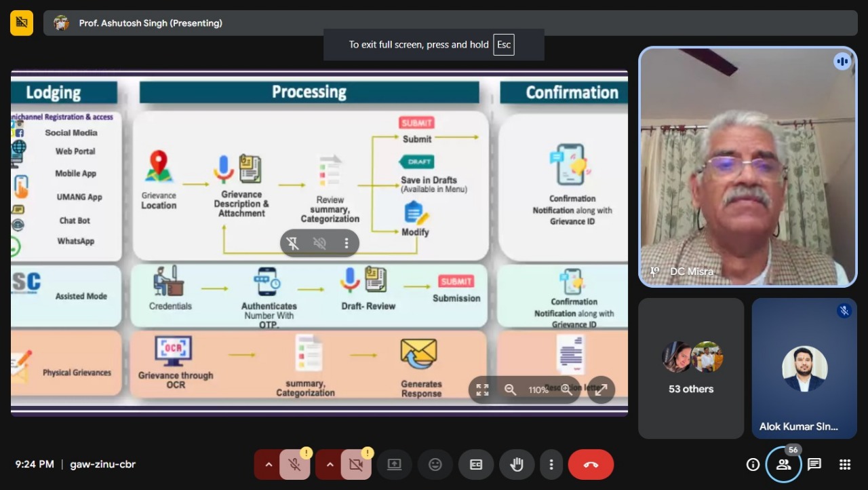Screen dimensions: 868x490
Task: Open the presentation tile's three-dot menu
Action: (347, 243)
